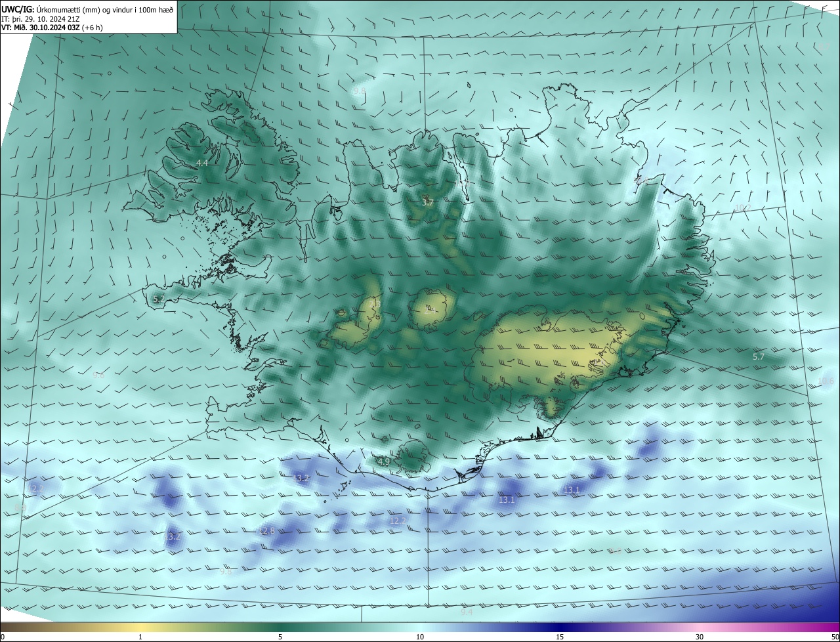Click the 10.6 value label on the map
This screenshot has width=840, height=642.
pyautogui.click(x=826, y=381)
